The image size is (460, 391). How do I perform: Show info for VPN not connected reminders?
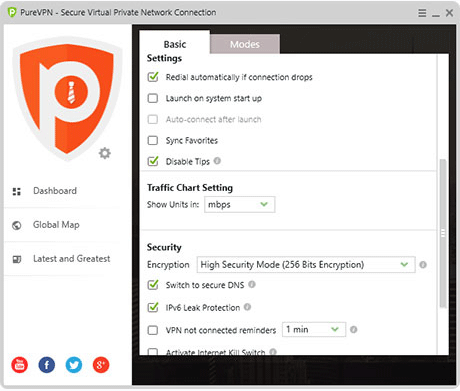tap(354, 329)
